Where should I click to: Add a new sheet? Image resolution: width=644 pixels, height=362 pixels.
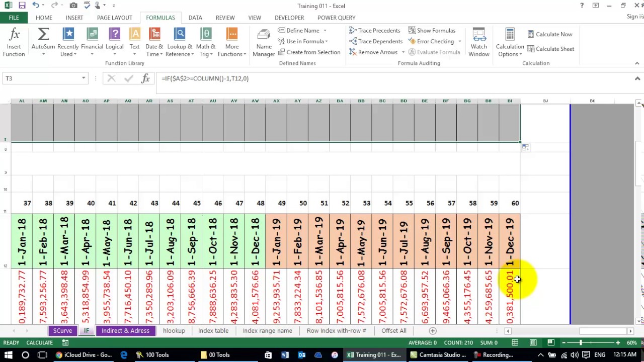[432, 331]
